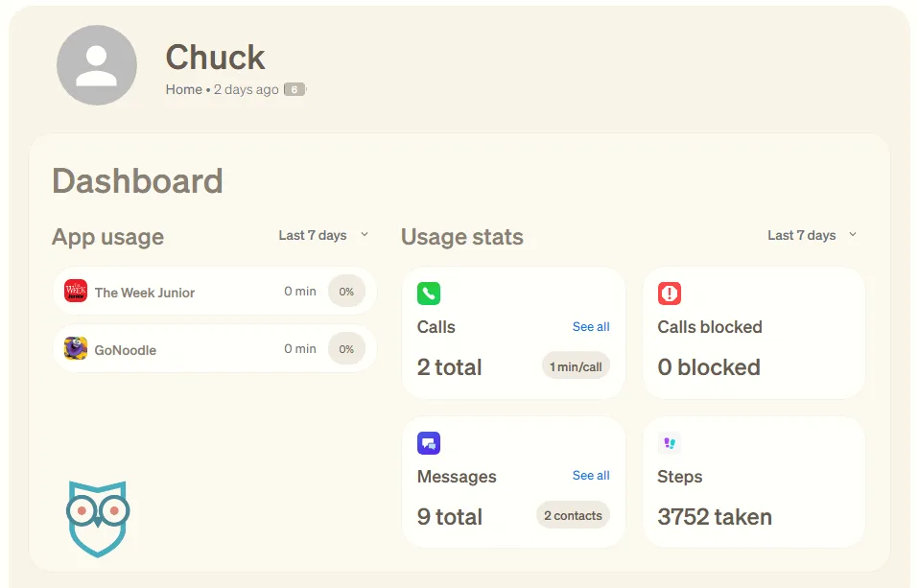This screenshot has width=919, height=588.
Task: Open Chuck's profile avatar
Action: pos(97,64)
